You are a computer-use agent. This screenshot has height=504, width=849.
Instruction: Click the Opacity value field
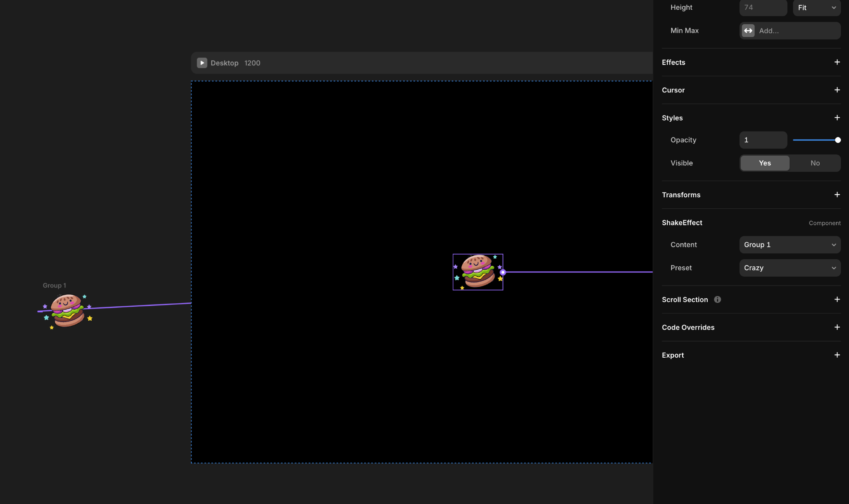(x=763, y=140)
